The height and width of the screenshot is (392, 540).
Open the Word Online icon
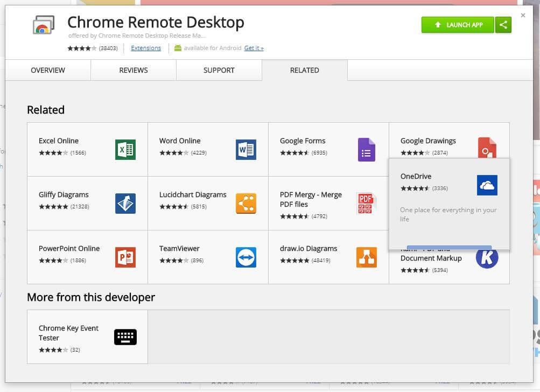click(246, 150)
